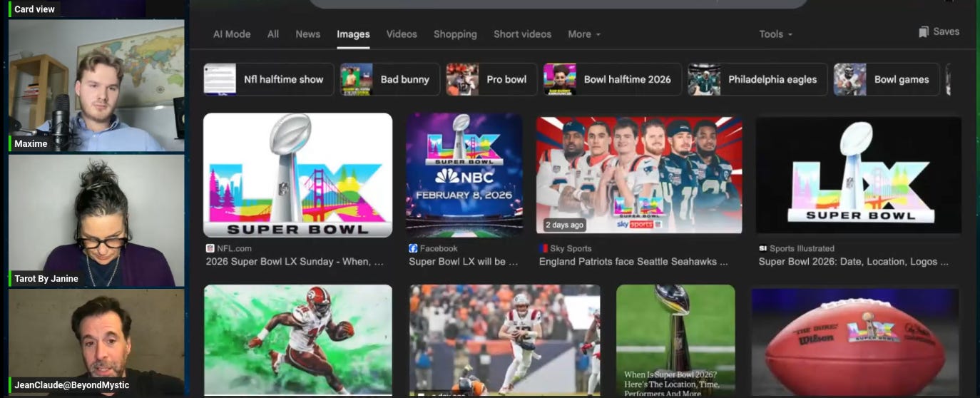
Task: Click the 'Facebook' source name
Action: [439, 248]
